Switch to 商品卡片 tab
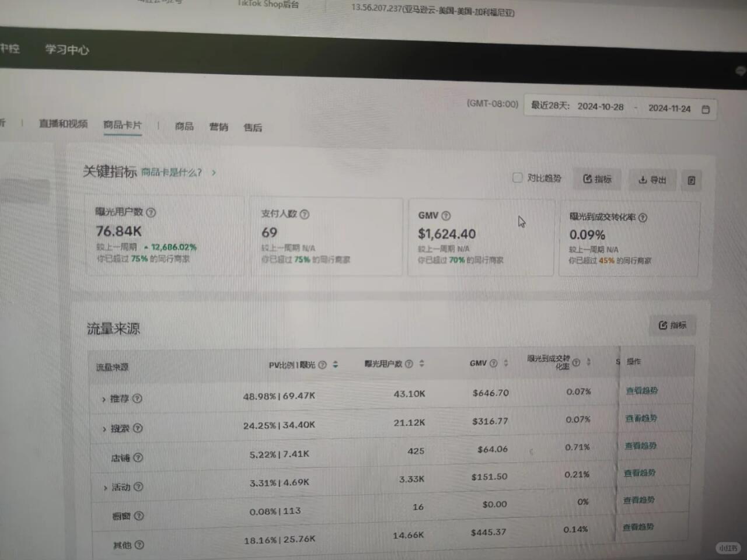The image size is (747, 560). tap(123, 125)
